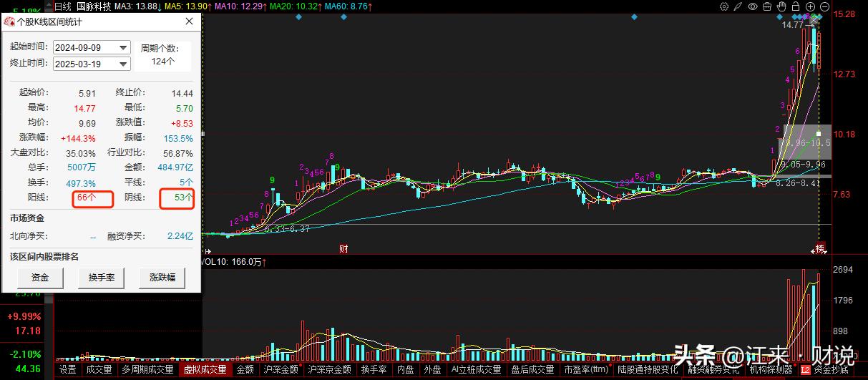Image resolution: width=868 pixels, height=380 pixels.
Task: Select the 虚拟成交量 tab
Action: 205,370
